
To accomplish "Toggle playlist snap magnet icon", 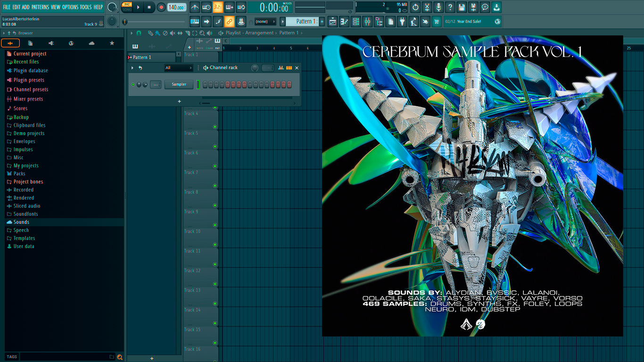I will click(139, 33).
